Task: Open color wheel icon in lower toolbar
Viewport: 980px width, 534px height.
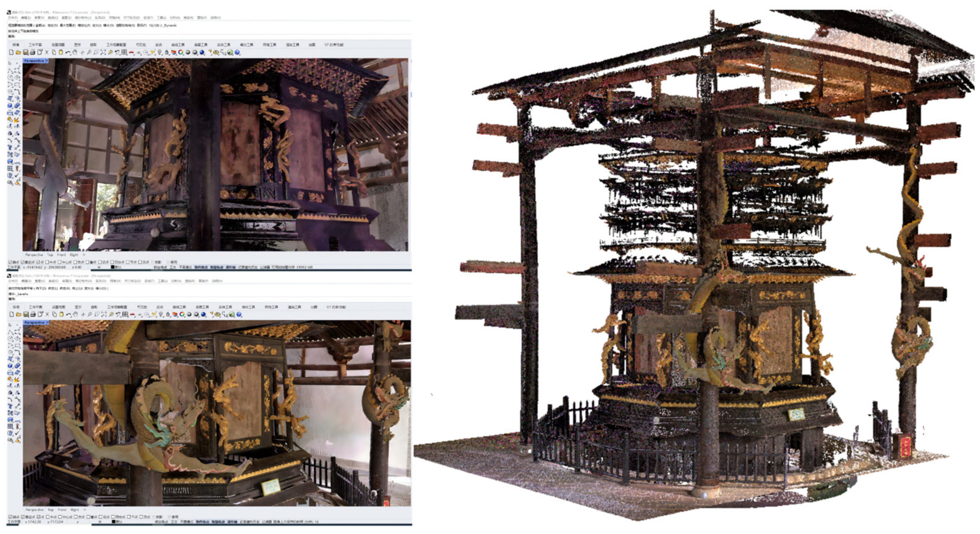Action: pyautogui.click(x=182, y=314)
